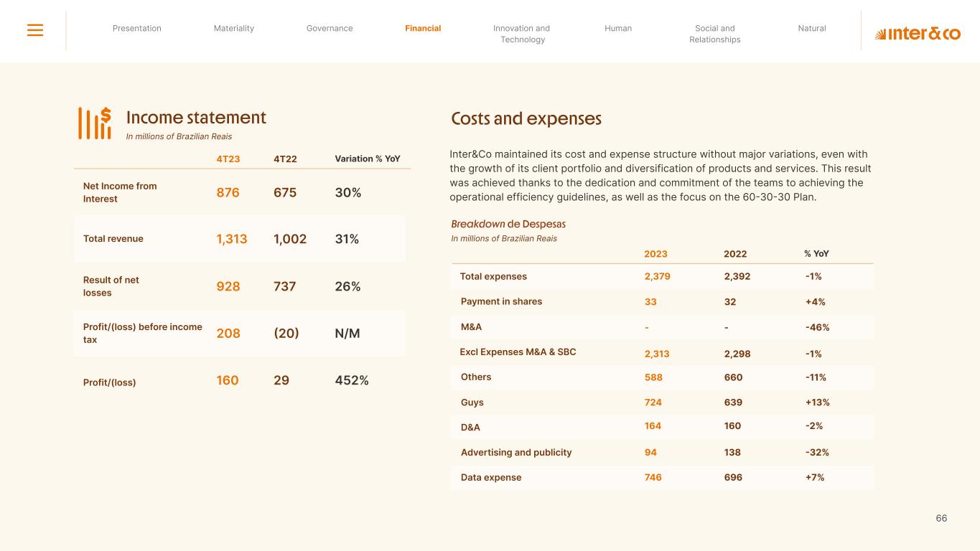Click page number 66
980x551 pixels.
pos(941,518)
